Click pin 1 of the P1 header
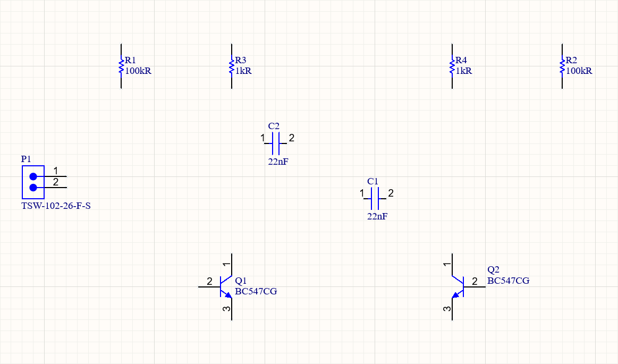Viewport: 618px width, 364px height. coord(58,176)
